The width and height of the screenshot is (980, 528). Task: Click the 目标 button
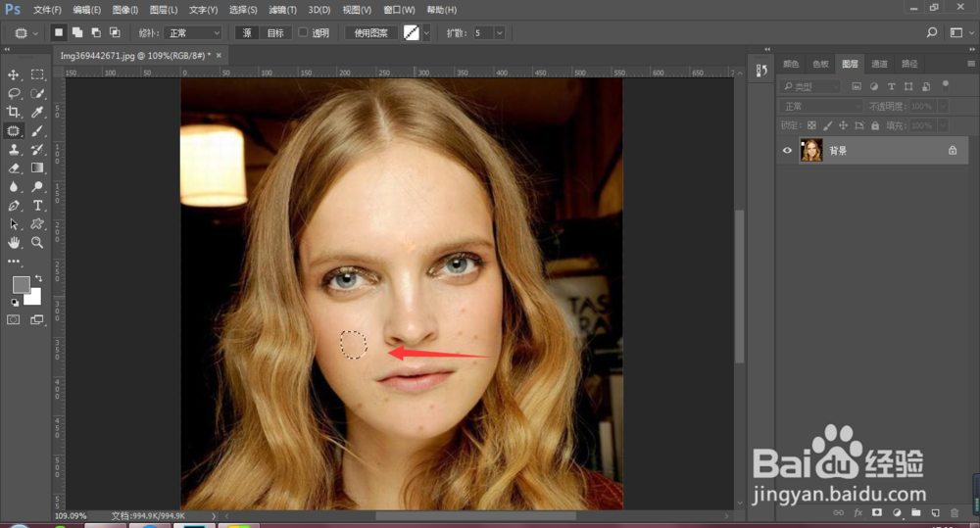(x=275, y=32)
